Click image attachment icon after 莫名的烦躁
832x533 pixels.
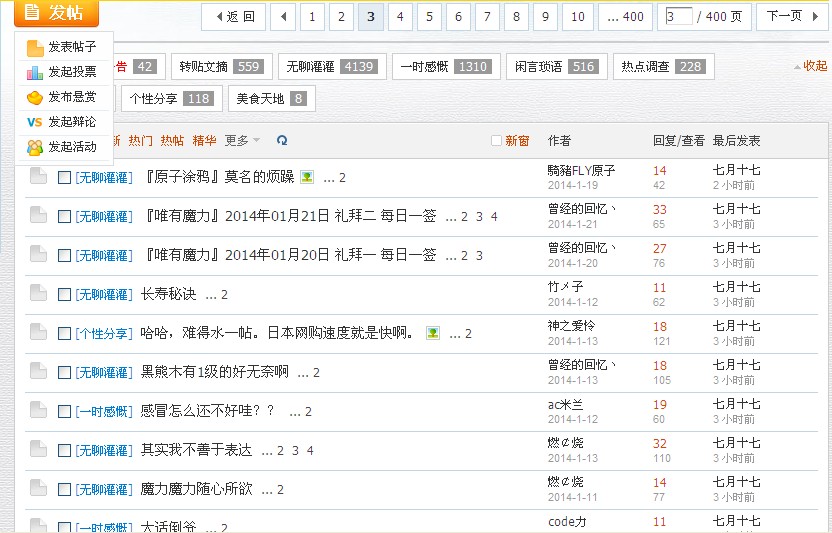click(307, 177)
